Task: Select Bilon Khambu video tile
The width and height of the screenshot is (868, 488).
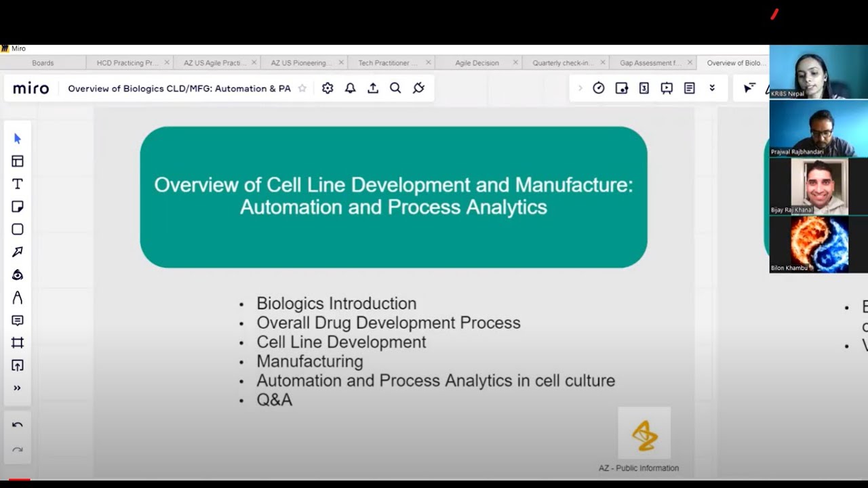Action: click(818, 245)
